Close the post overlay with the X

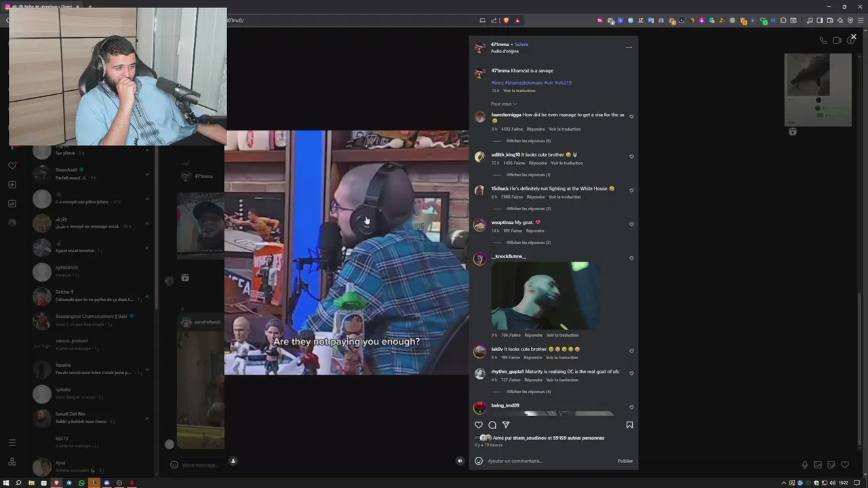click(x=853, y=37)
